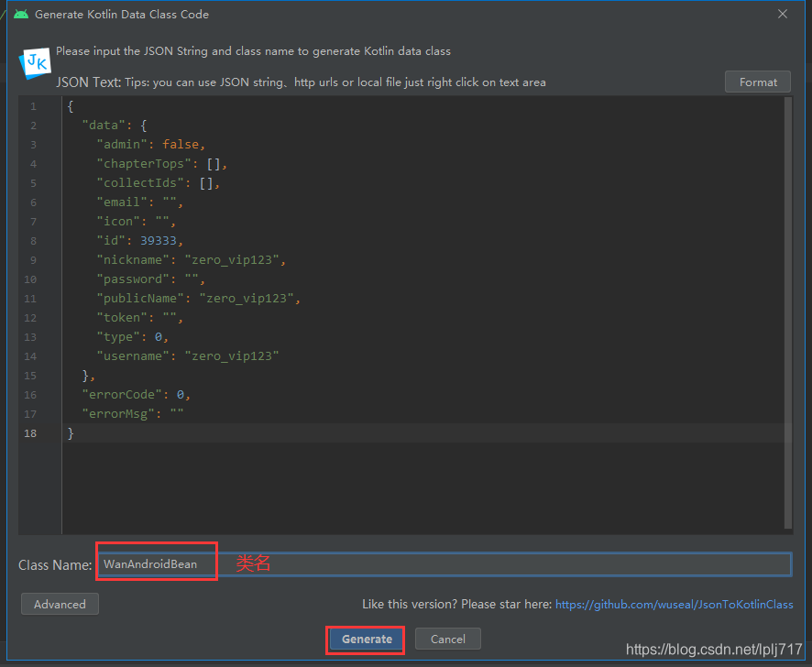The image size is (812, 667).
Task: Click the JK plugin logo icon
Action: tap(35, 63)
